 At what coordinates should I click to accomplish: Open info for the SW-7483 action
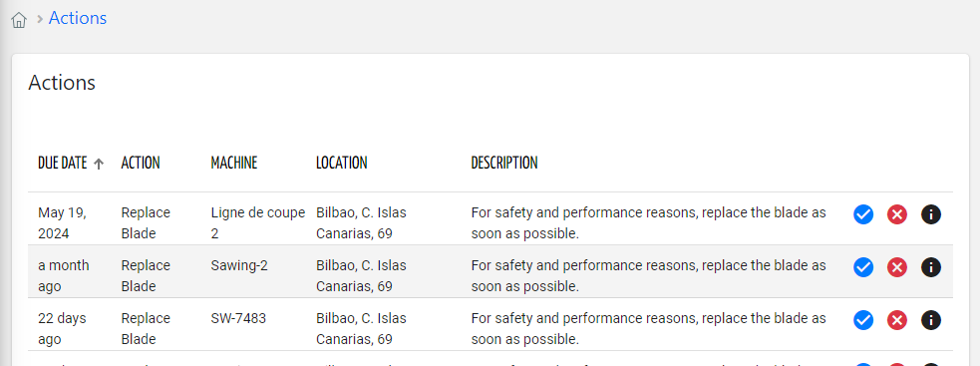click(930, 321)
